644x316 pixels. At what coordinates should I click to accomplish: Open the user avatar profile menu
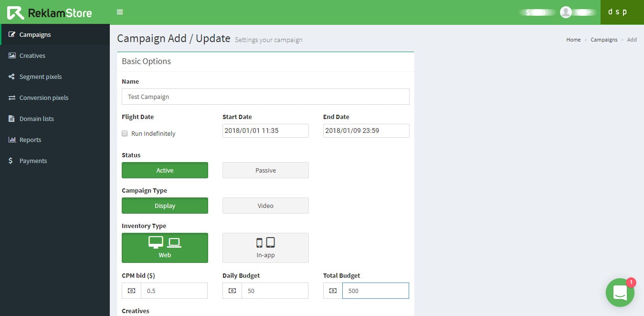click(566, 12)
